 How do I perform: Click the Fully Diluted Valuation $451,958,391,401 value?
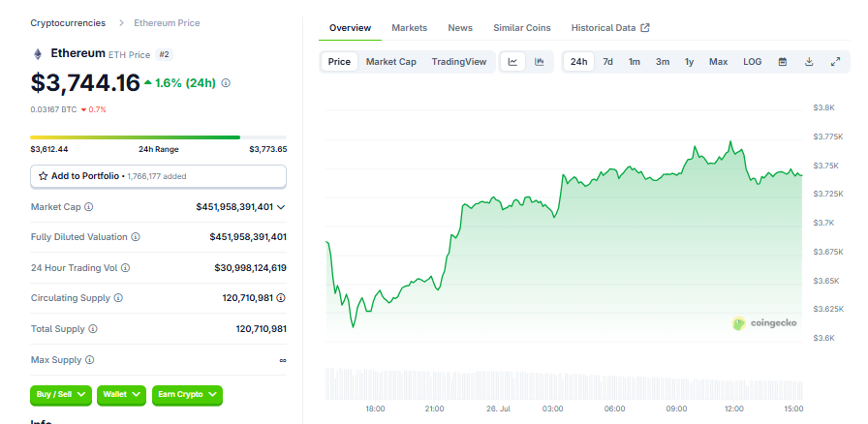pyautogui.click(x=248, y=237)
